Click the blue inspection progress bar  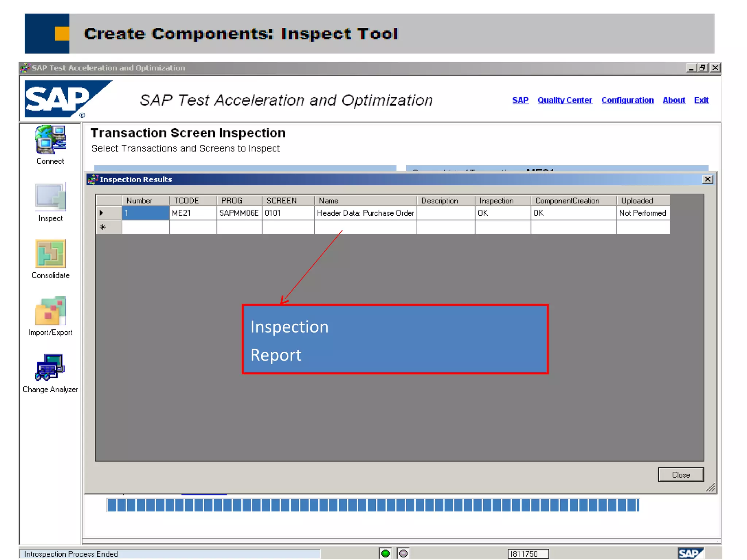click(373, 505)
